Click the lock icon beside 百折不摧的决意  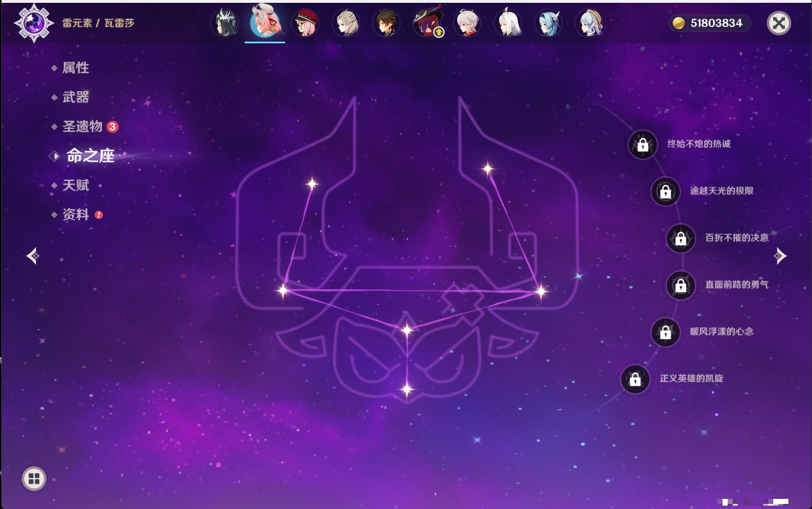(680, 238)
